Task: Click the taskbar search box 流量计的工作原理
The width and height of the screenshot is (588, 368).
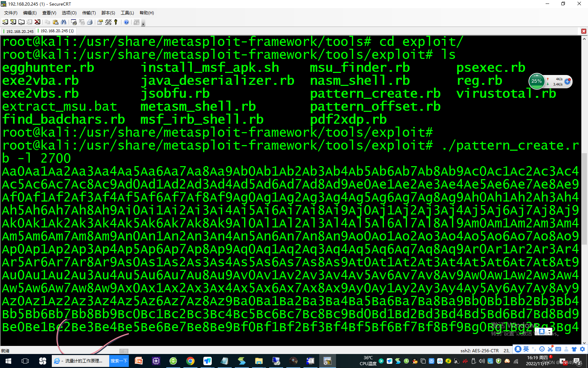Action: (x=81, y=361)
